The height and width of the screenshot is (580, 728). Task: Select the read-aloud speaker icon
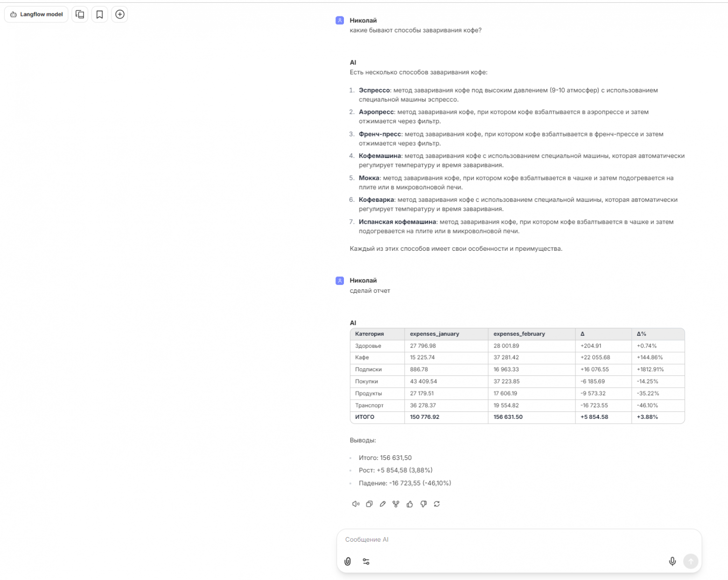[x=356, y=504]
